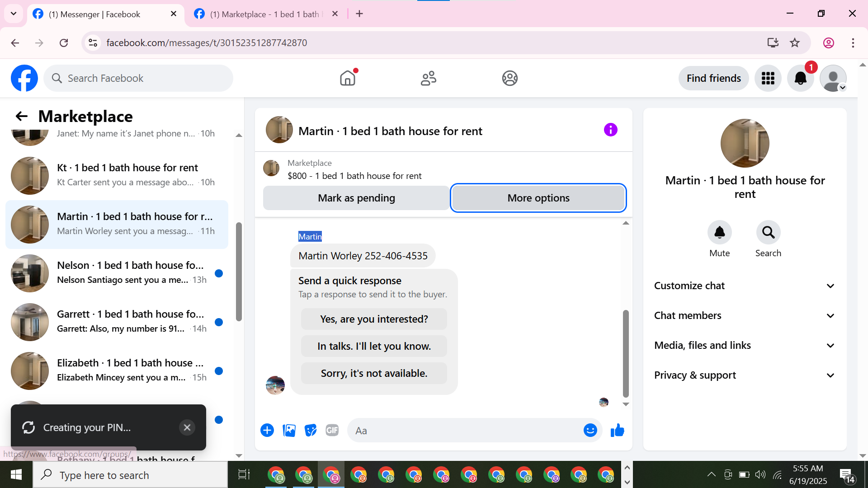
Task: Click the conversation list scrollbar thumb
Action: (239, 272)
